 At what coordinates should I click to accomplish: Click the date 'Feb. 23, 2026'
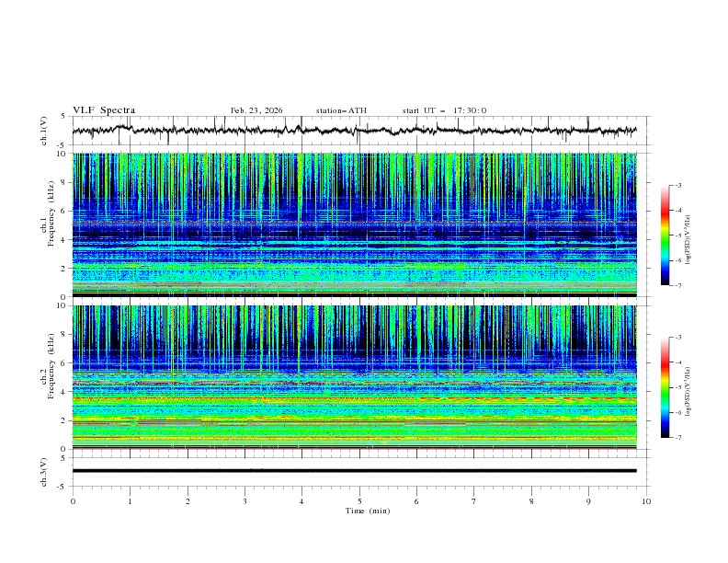[x=256, y=110]
